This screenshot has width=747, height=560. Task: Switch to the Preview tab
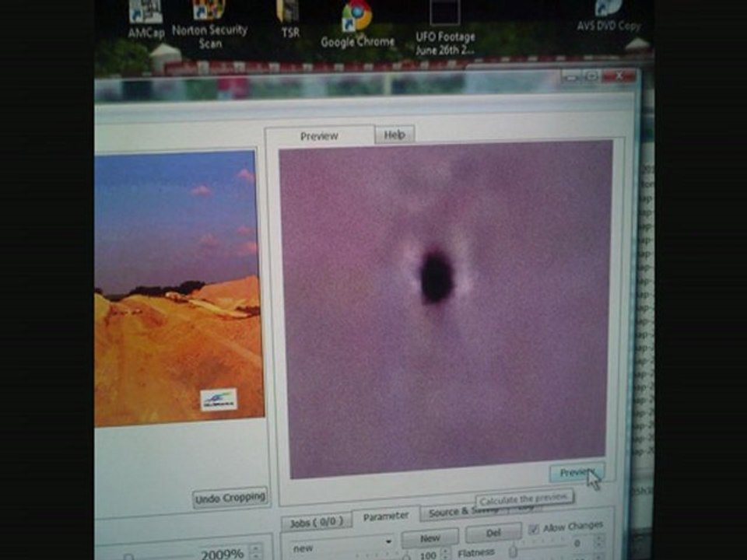tap(319, 135)
